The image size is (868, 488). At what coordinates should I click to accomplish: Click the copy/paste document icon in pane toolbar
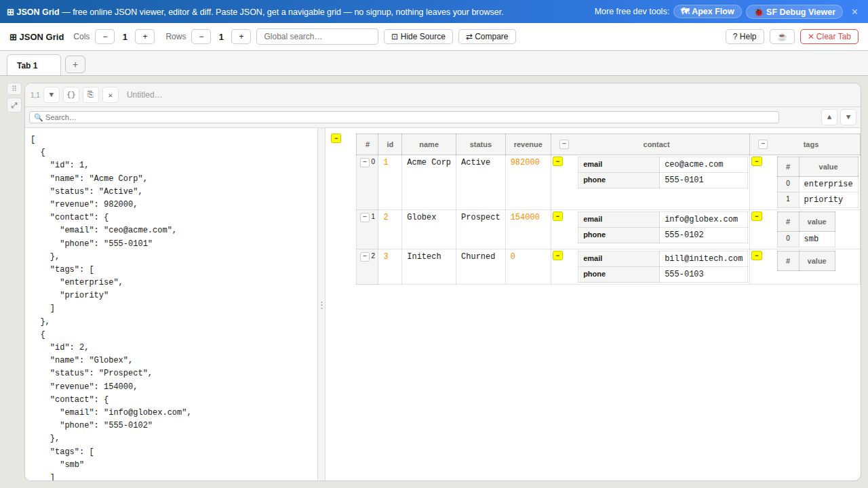click(x=91, y=95)
